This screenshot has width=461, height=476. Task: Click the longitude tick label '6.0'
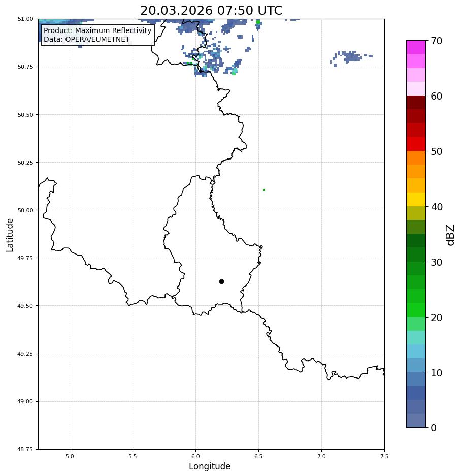196,456
